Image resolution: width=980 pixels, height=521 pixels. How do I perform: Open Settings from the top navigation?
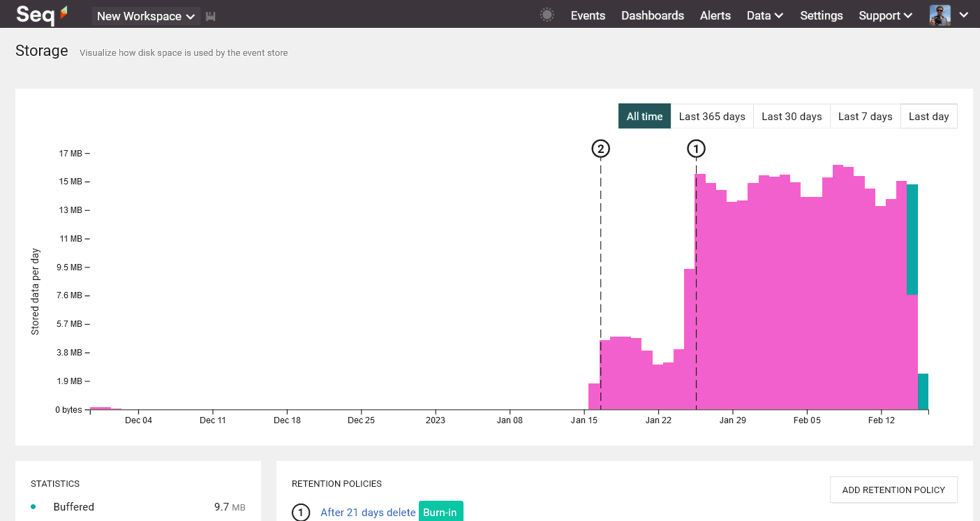[x=822, y=15]
